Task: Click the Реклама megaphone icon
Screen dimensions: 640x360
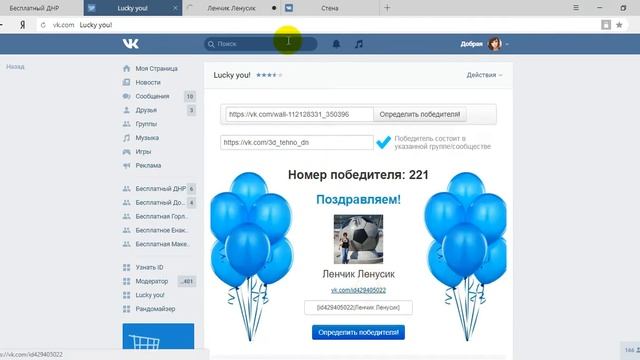Action: click(127, 166)
